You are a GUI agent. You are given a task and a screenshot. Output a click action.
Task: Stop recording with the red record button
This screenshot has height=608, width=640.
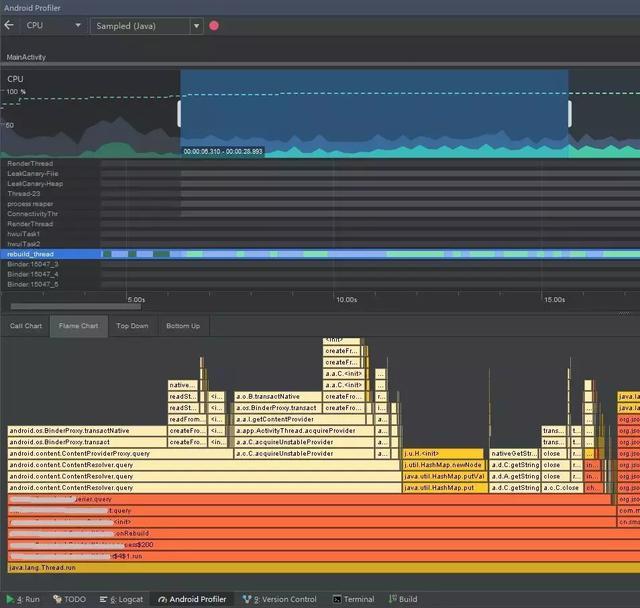tap(214, 26)
